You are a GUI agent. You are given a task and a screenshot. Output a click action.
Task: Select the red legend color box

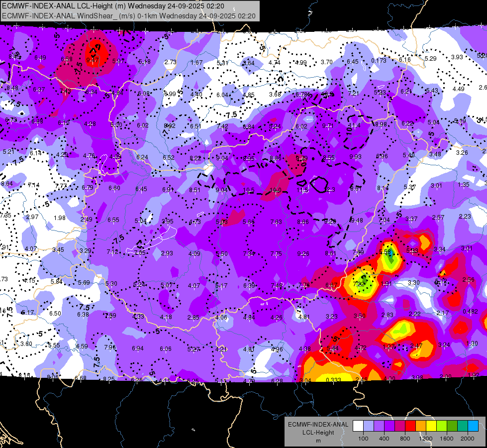click(x=410, y=426)
